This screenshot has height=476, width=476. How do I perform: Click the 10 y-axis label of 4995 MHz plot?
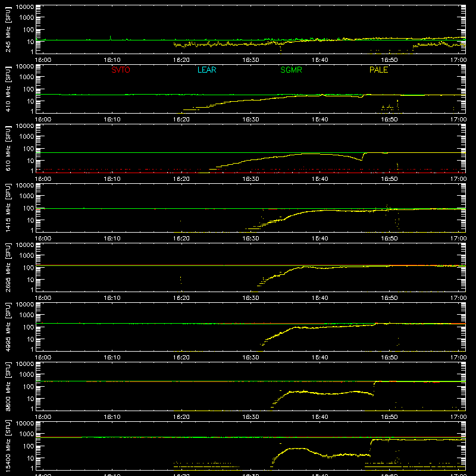[30, 339]
